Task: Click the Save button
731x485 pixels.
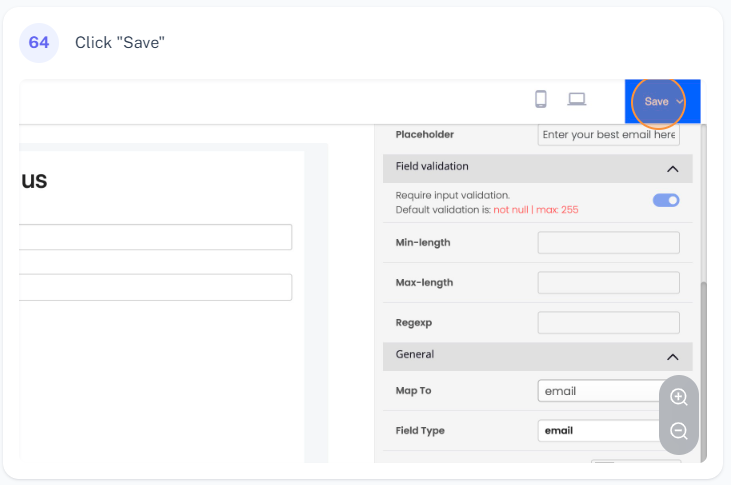Action: click(x=656, y=102)
